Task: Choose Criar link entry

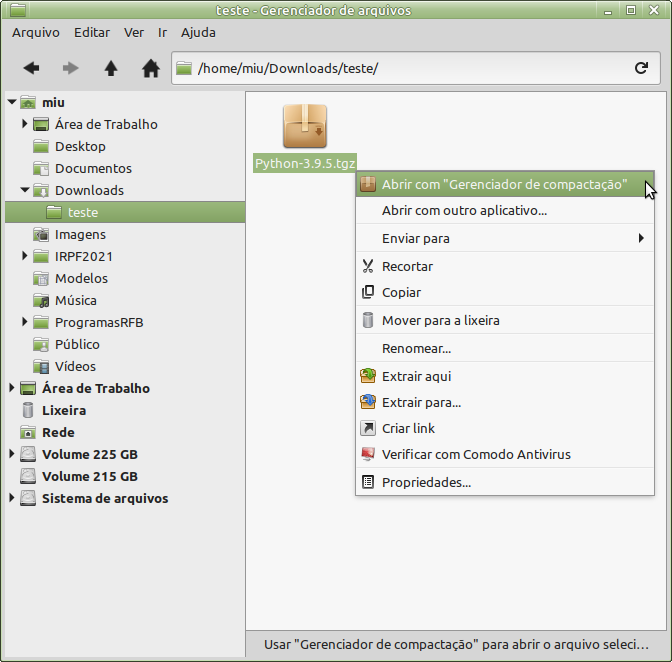Action: point(505,428)
